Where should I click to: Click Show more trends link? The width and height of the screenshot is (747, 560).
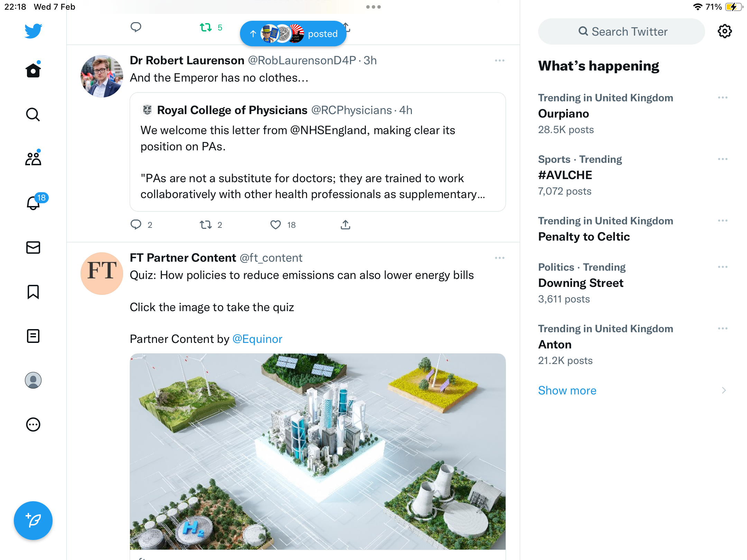click(x=567, y=390)
